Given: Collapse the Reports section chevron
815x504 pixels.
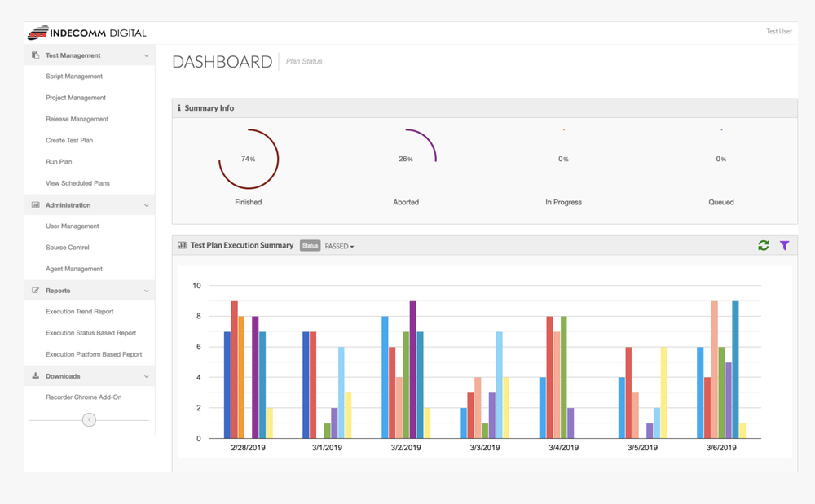Looking at the screenshot, I should [146, 291].
